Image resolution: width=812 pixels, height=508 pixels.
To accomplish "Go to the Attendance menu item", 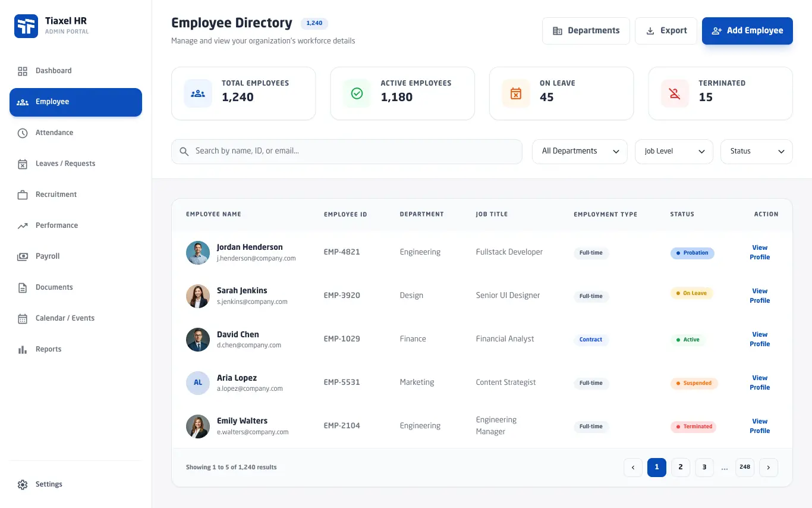I will (75, 133).
